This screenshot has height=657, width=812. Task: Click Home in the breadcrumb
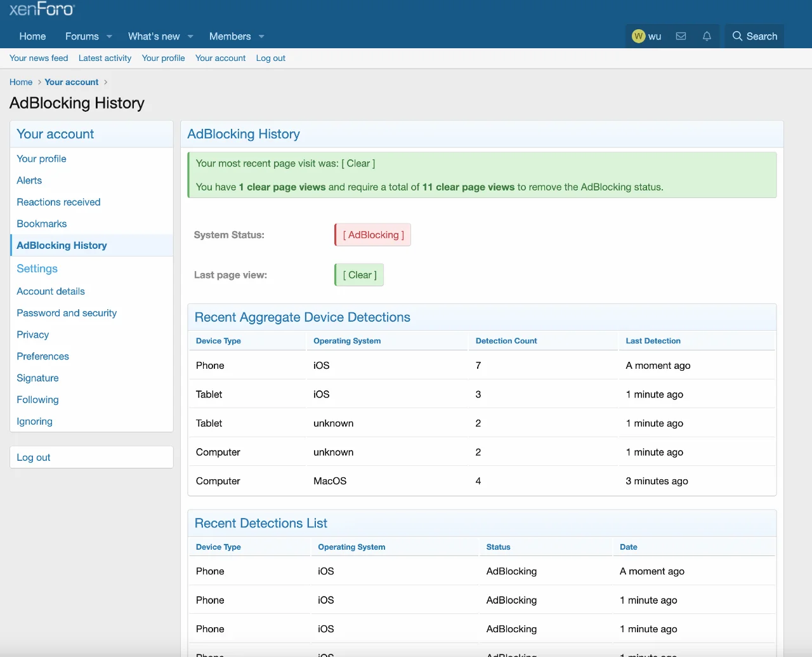[x=21, y=82]
